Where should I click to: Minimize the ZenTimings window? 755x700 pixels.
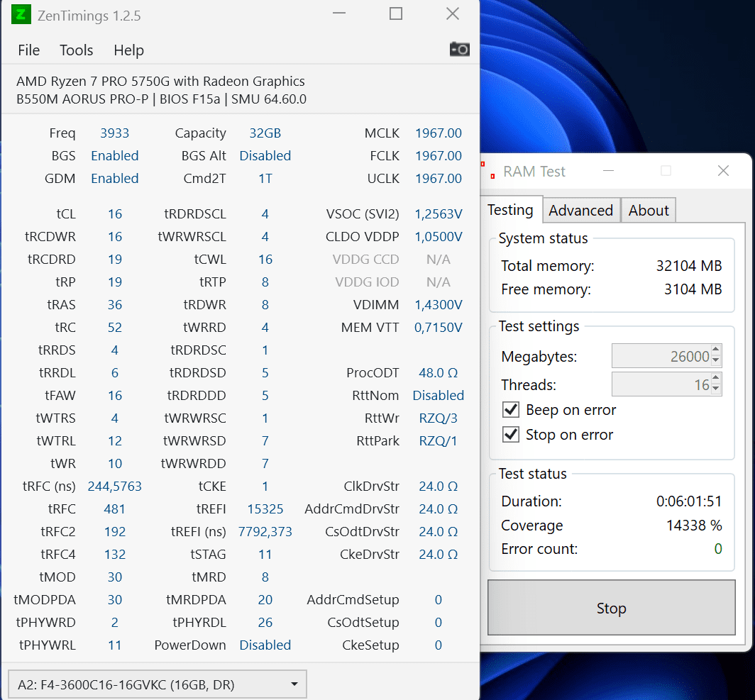pyautogui.click(x=339, y=13)
